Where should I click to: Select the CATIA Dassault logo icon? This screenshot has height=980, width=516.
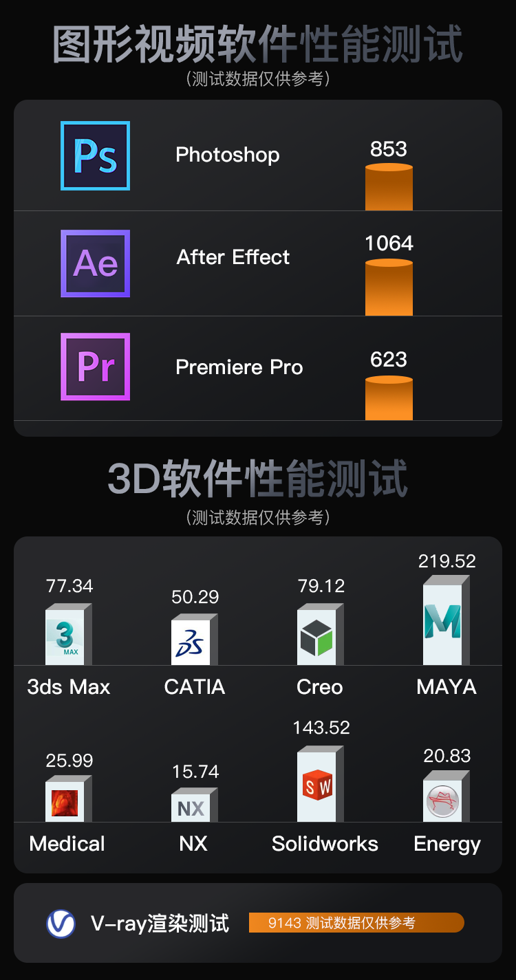point(190,642)
